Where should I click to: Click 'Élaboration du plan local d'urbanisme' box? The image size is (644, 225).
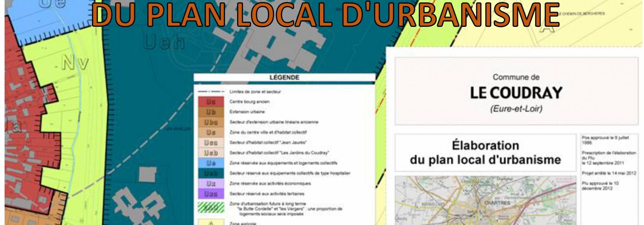point(485,153)
